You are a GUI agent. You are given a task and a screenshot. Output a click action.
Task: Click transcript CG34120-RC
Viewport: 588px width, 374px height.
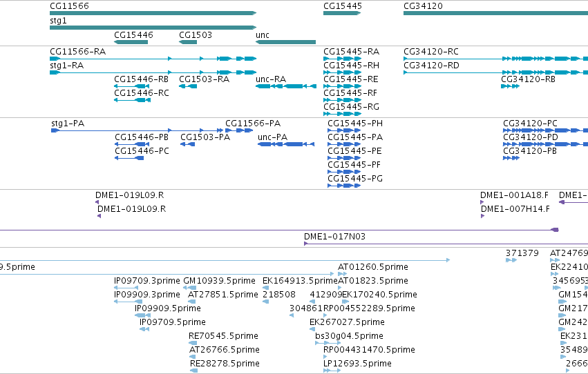click(x=495, y=59)
